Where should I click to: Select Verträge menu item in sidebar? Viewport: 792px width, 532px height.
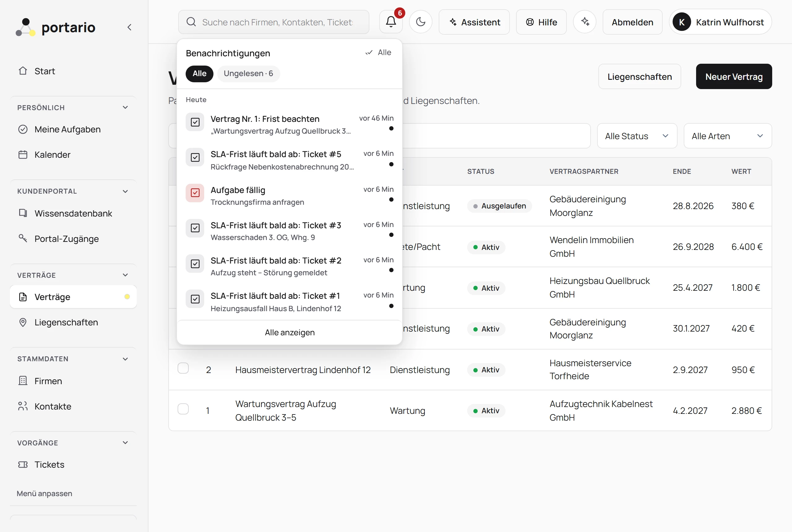[x=73, y=297]
